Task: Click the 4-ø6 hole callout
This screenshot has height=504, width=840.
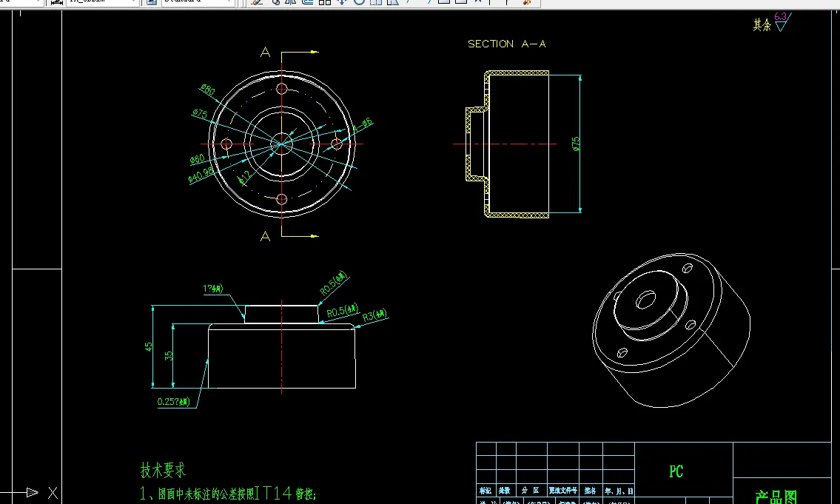Action: click(x=363, y=125)
